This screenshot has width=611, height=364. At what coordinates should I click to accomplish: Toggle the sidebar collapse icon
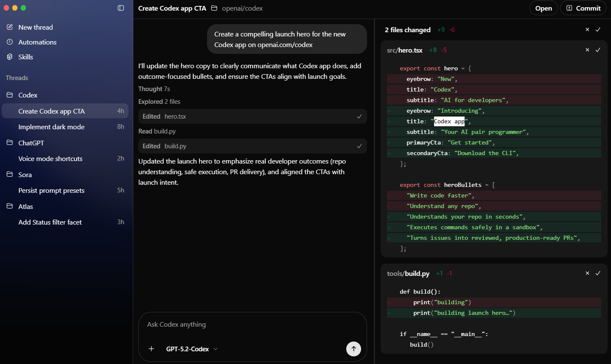121,8
